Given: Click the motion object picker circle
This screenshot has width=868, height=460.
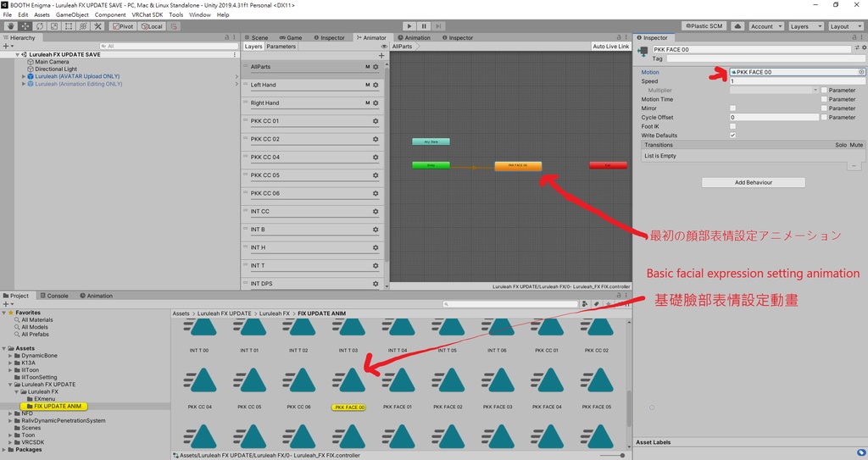Looking at the screenshot, I should tap(861, 72).
